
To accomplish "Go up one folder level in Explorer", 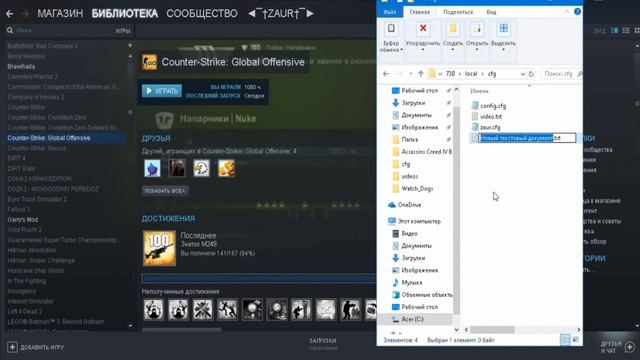I will coord(420,74).
